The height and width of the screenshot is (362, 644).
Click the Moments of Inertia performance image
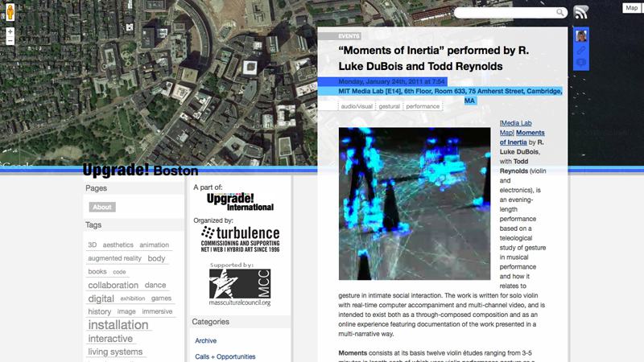415,204
